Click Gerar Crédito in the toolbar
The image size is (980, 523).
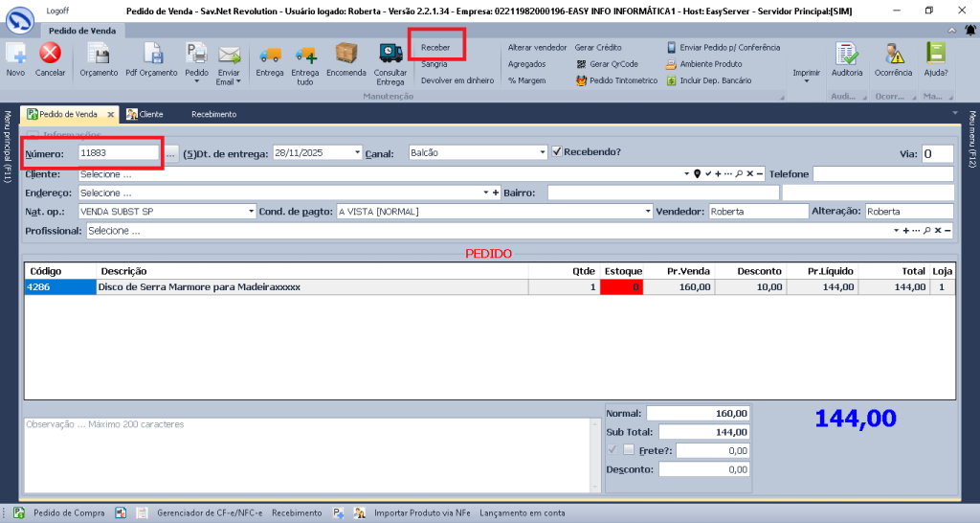(x=598, y=47)
